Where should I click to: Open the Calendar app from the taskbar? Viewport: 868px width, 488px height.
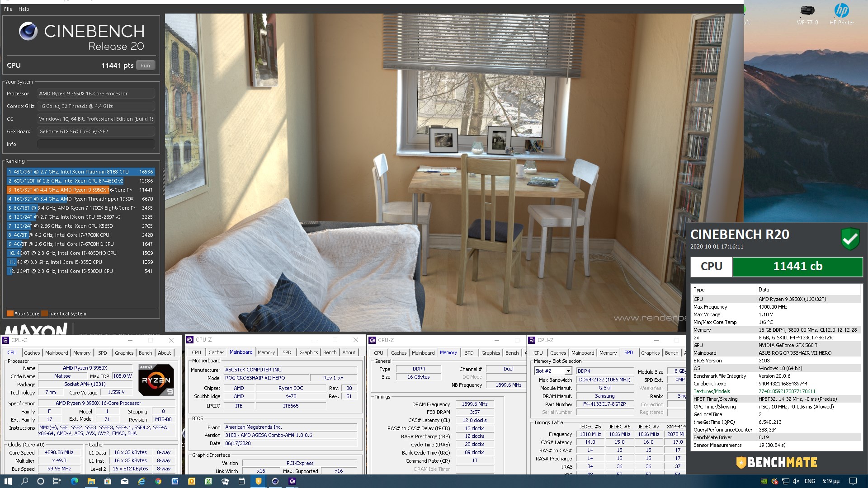[x=241, y=481]
